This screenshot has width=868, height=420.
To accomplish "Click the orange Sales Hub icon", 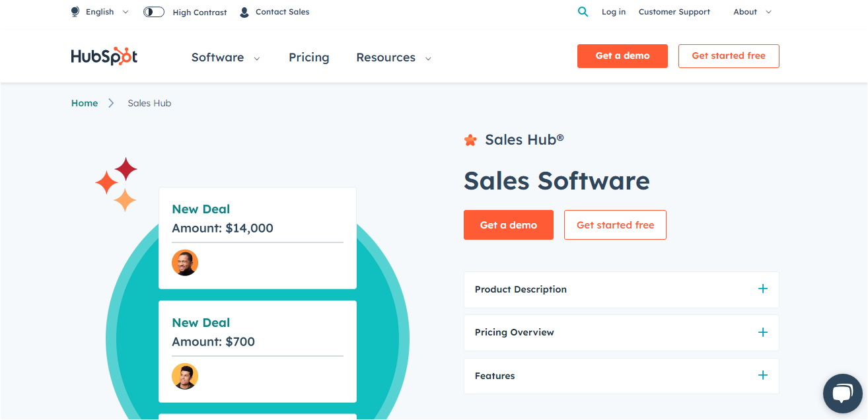I will click(x=470, y=140).
